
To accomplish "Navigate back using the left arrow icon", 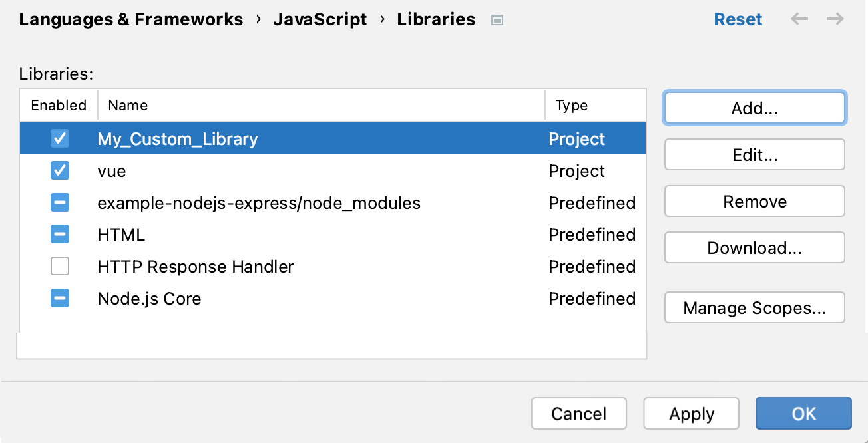I will pos(798,19).
